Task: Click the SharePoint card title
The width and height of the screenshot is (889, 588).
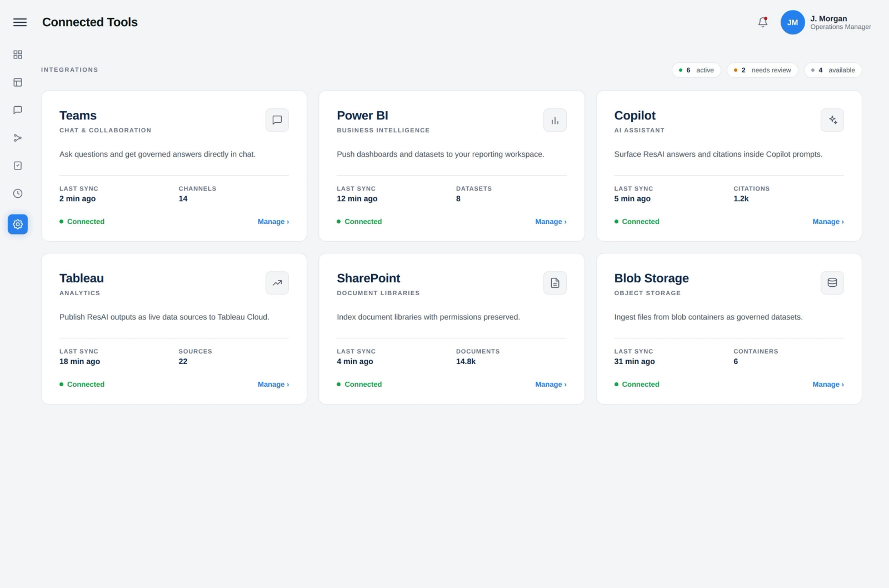Action: point(368,278)
